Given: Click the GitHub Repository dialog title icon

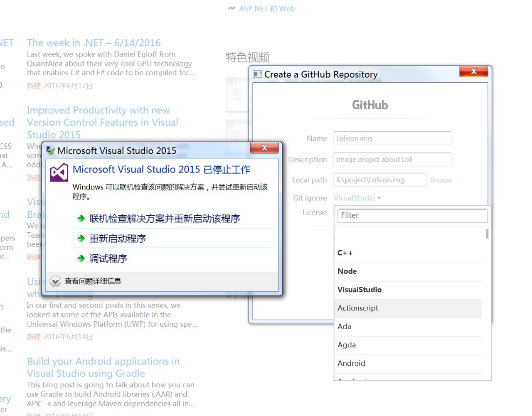Looking at the screenshot, I should (257, 74).
